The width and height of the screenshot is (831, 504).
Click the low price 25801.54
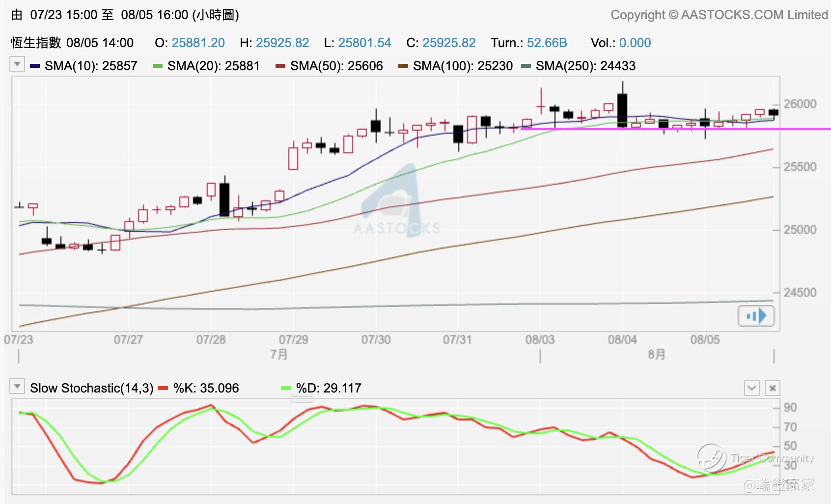tap(364, 43)
